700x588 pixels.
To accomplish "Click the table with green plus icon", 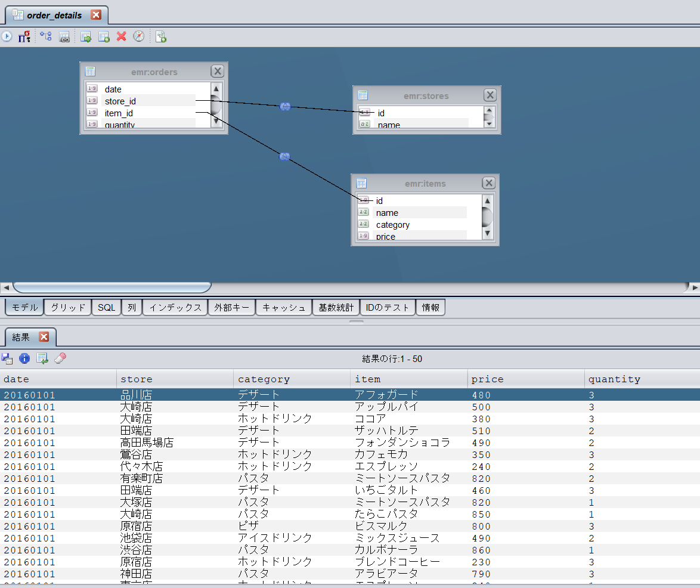I will (x=104, y=36).
